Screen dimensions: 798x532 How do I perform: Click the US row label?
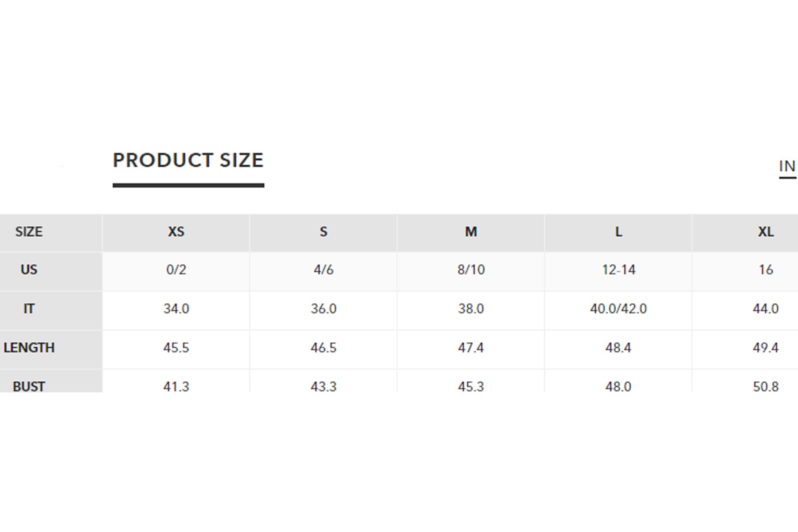(x=29, y=270)
